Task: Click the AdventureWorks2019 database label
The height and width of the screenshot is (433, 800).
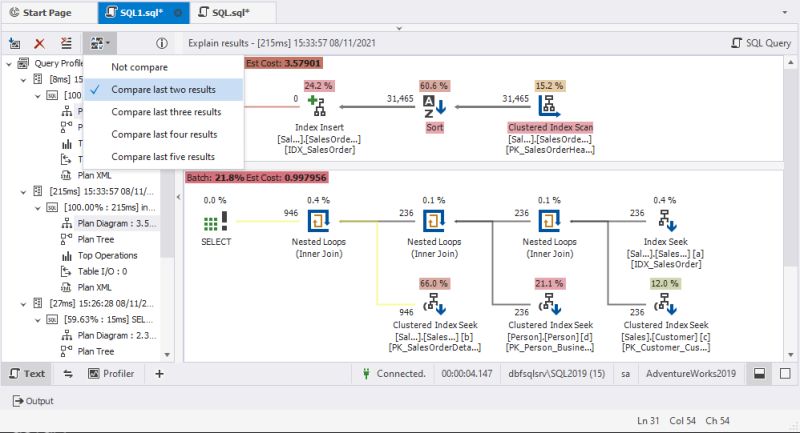Action: (x=691, y=374)
